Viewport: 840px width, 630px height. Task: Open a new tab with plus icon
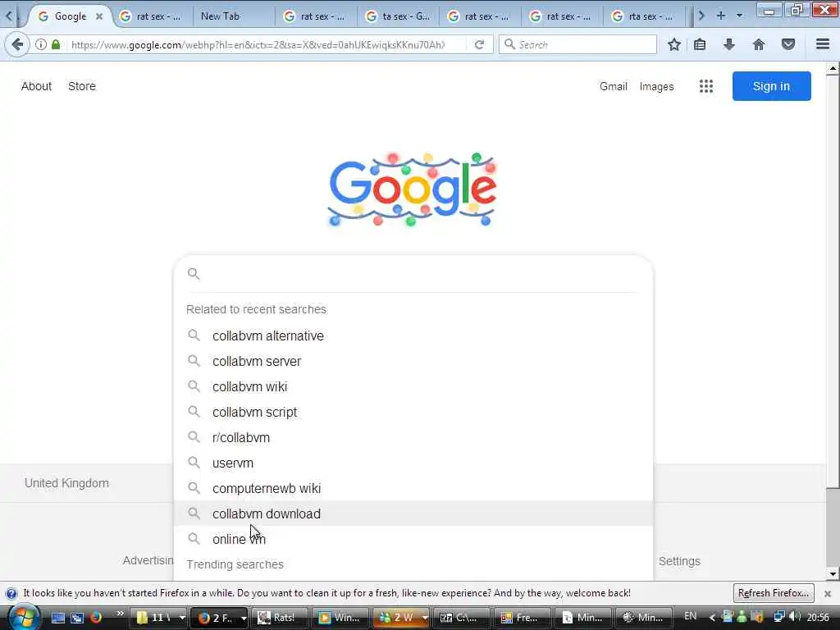(721, 16)
